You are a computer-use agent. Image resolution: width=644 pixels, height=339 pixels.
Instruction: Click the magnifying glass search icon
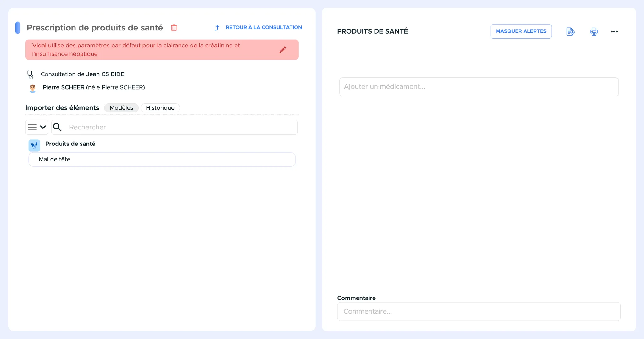[57, 127]
